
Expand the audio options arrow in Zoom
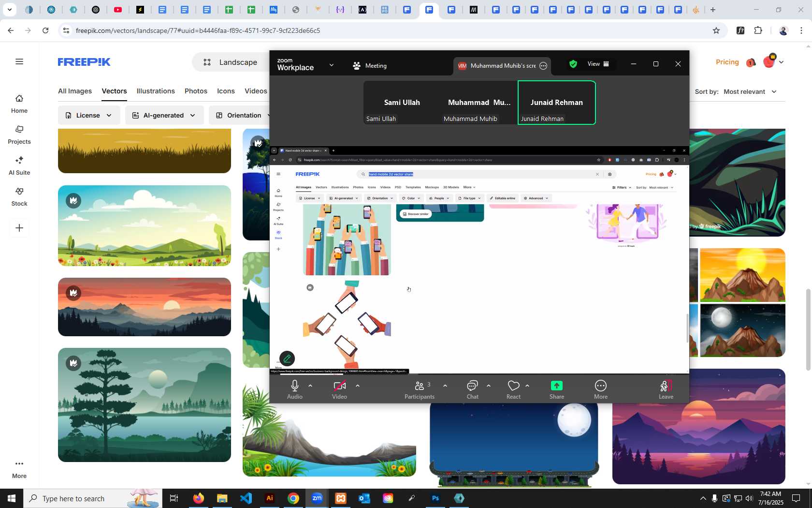tap(310, 386)
